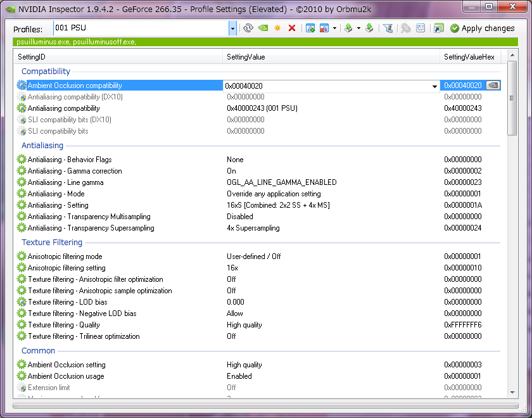Sort by the SettingID column header
Viewport: 532px width, 418px height.
118,57
